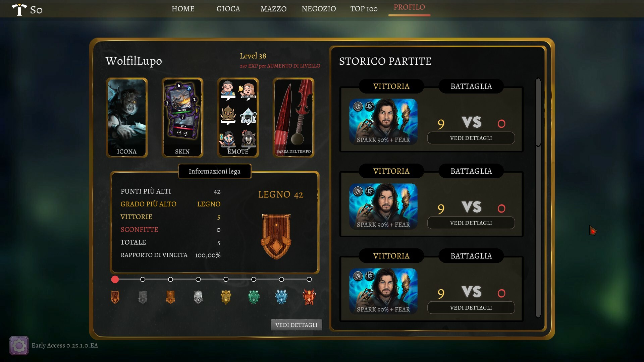Click league VEDI DETTAGLI button below badges
Viewport: 644px width, 362px height.
click(x=296, y=325)
